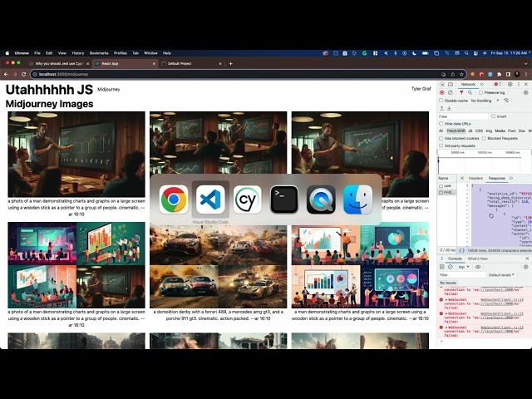The image size is (532, 399).
Task: Click the import HAR upload arrow
Action: [441, 108]
